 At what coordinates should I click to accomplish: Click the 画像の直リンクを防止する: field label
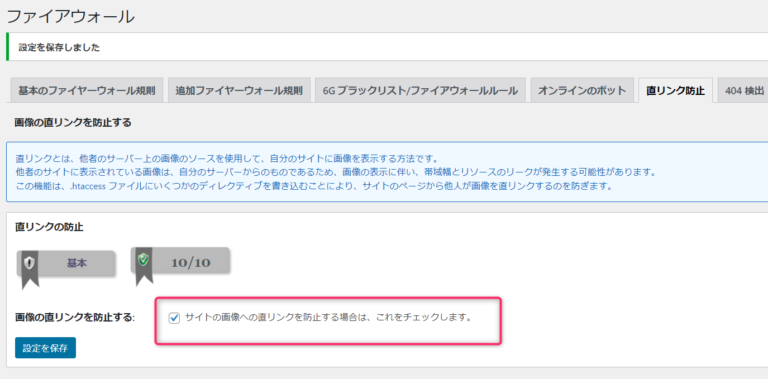pyautogui.click(x=75, y=318)
